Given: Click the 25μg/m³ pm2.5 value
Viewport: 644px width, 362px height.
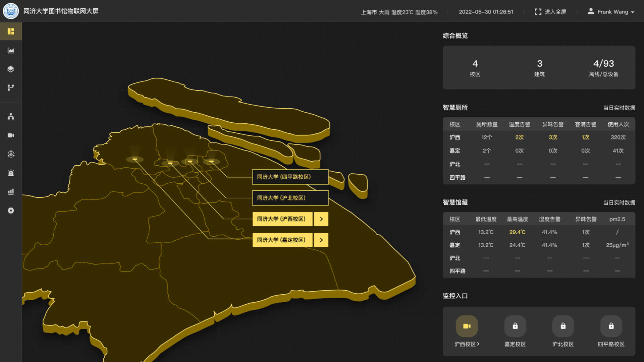Looking at the screenshot, I should (617, 245).
